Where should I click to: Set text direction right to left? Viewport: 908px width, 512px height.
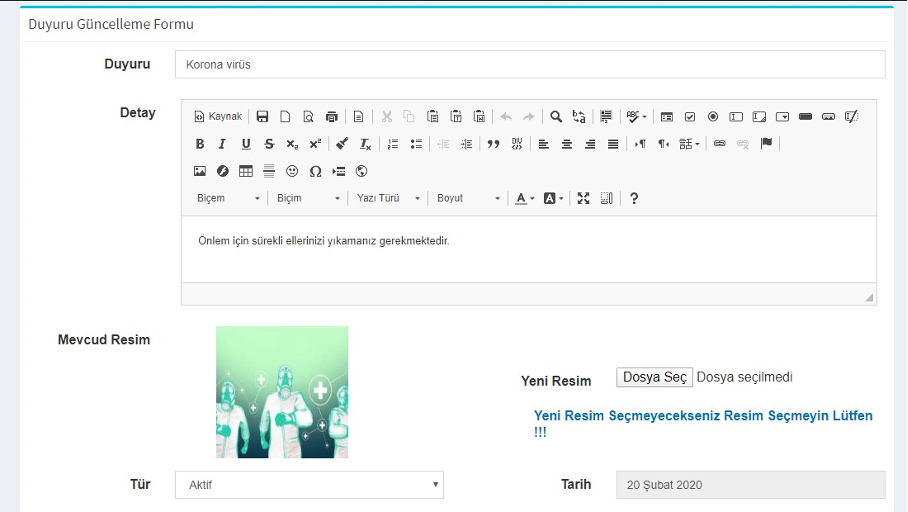[663, 144]
